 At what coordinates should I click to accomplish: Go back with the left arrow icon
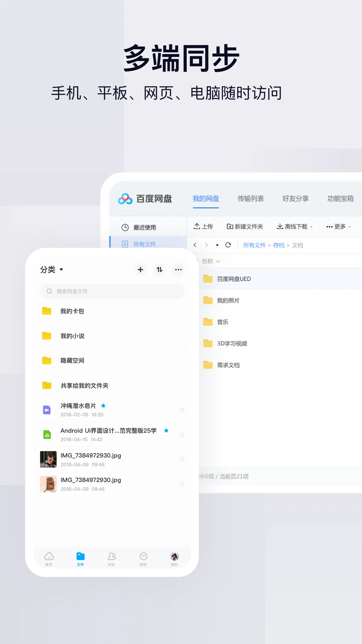click(x=195, y=245)
